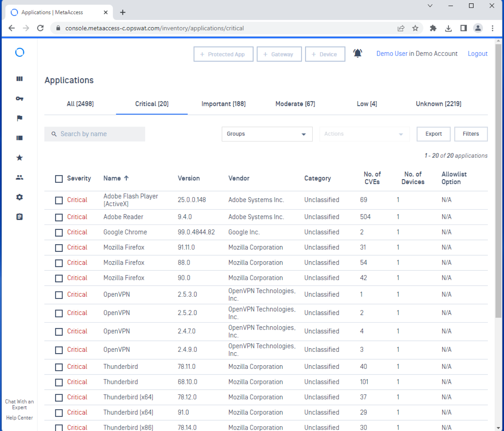Open the dashboard bars sidebar icon
Screen dimensions: 504x431
pos(20,79)
